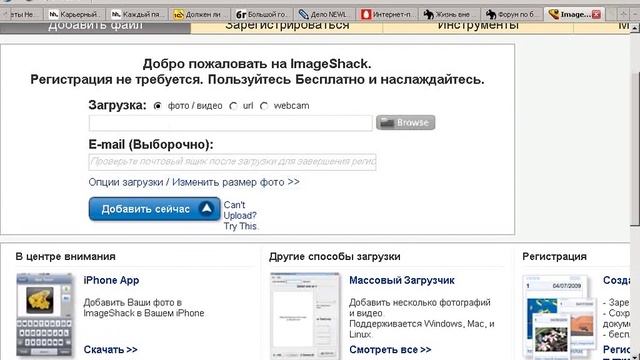Image resolution: width=640 pixels, height=360 pixels.
Task: Click the Интернет-п... tab red favicon
Action: 366,14
